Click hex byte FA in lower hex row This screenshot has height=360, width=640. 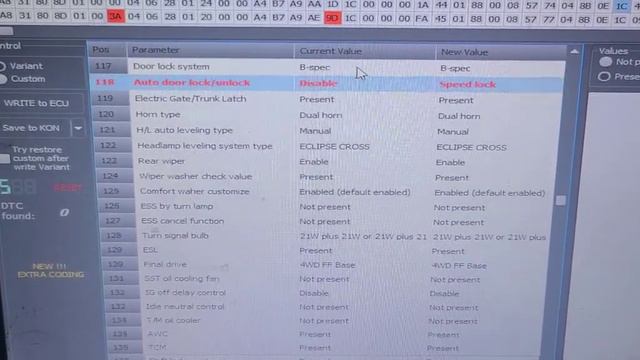(x=422, y=19)
